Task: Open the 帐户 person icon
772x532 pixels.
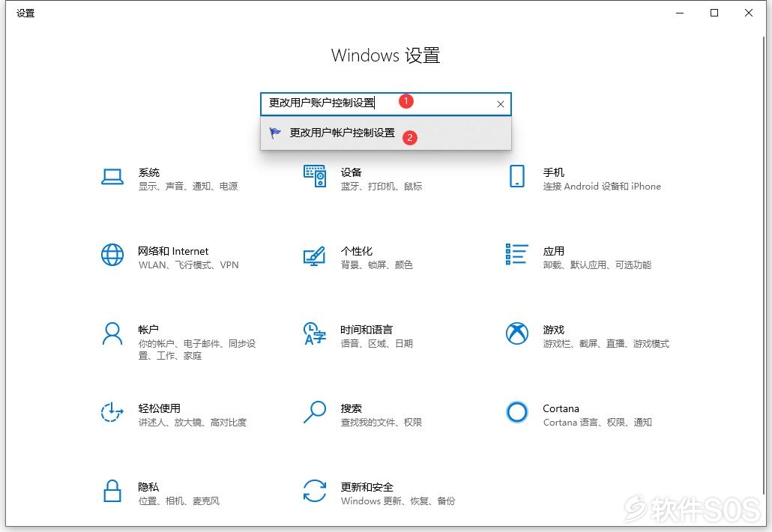Action: click(112, 333)
